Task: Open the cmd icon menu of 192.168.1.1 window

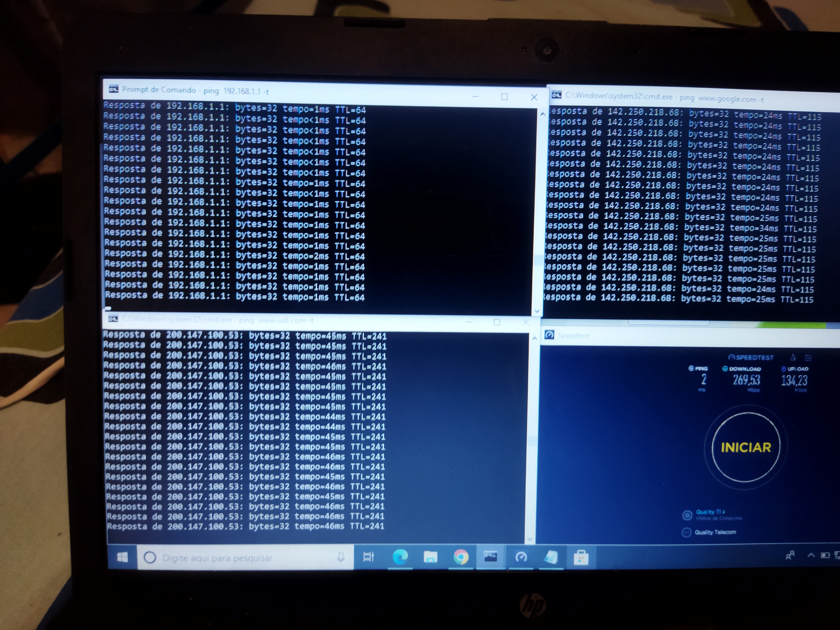Action: pyautogui.click(x=114, y=89)
